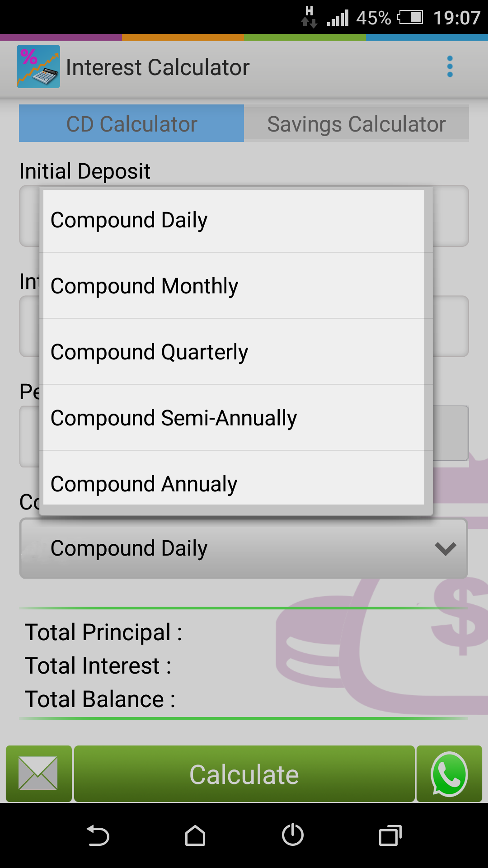Tap the power icon in navigation bar
Viewport: 488px width, 868px height.
pyautogui.click(x=292, y=835)
